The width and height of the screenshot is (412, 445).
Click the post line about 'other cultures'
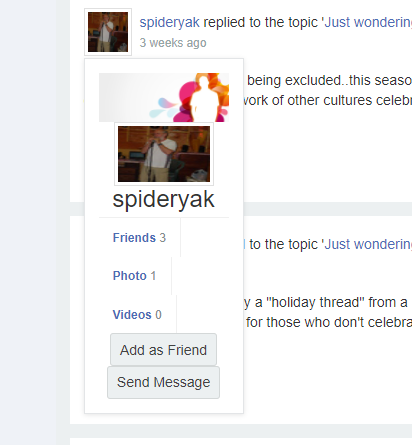[x=328, y=100]
